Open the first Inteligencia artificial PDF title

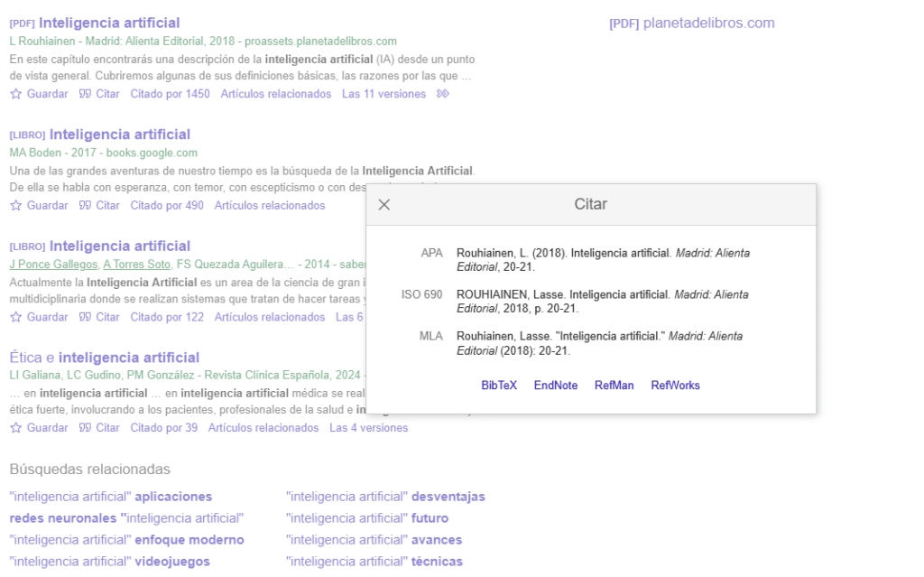point(109,23)
